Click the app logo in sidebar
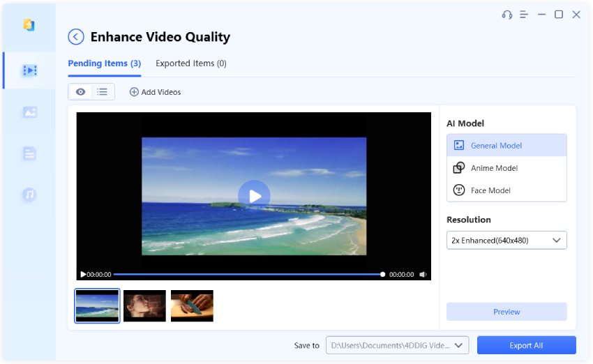The width and height of the screenshot is (593, 364). point(29,25)
